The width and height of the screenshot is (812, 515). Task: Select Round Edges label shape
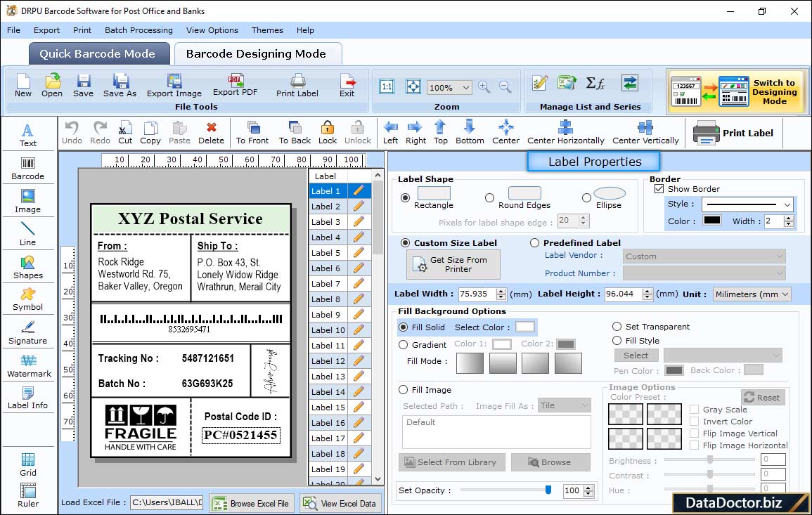pyautogui.click(x=489, y=197)
